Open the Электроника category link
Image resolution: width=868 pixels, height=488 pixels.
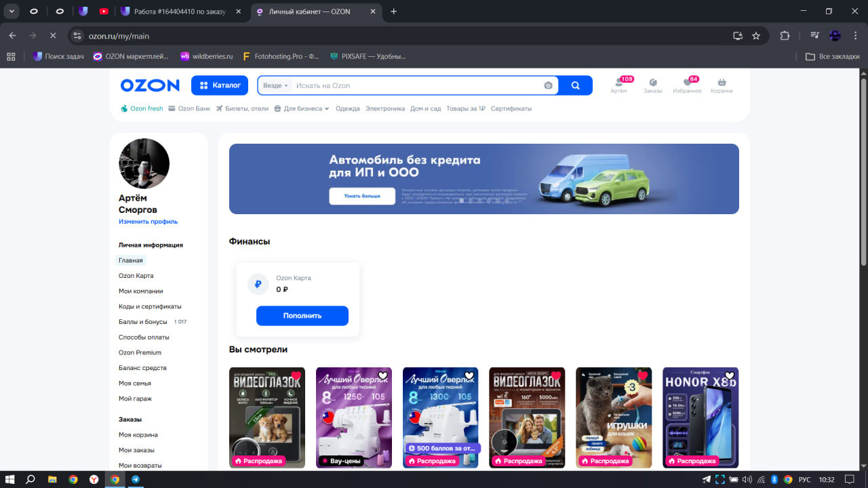coord(385,108)
